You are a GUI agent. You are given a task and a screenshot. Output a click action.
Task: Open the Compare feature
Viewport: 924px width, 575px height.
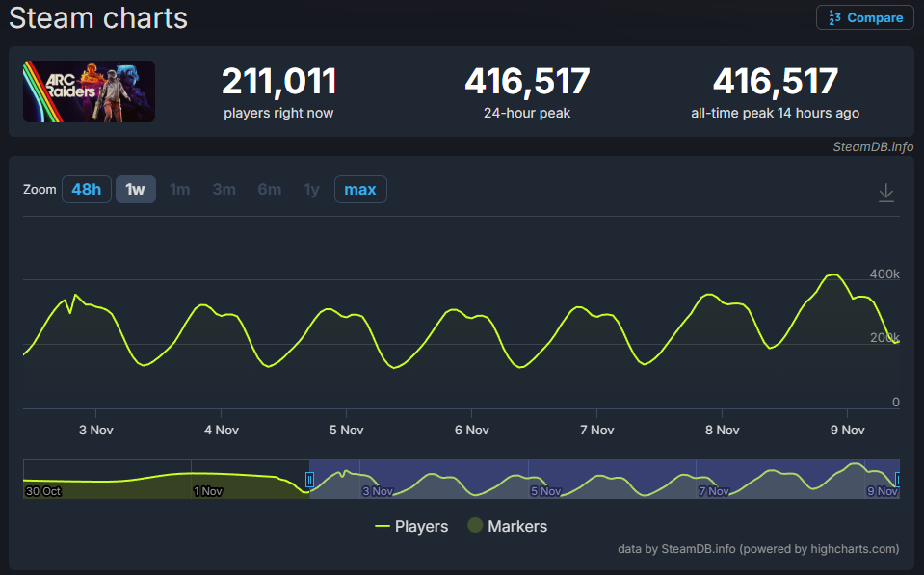(x=865, y=17)
